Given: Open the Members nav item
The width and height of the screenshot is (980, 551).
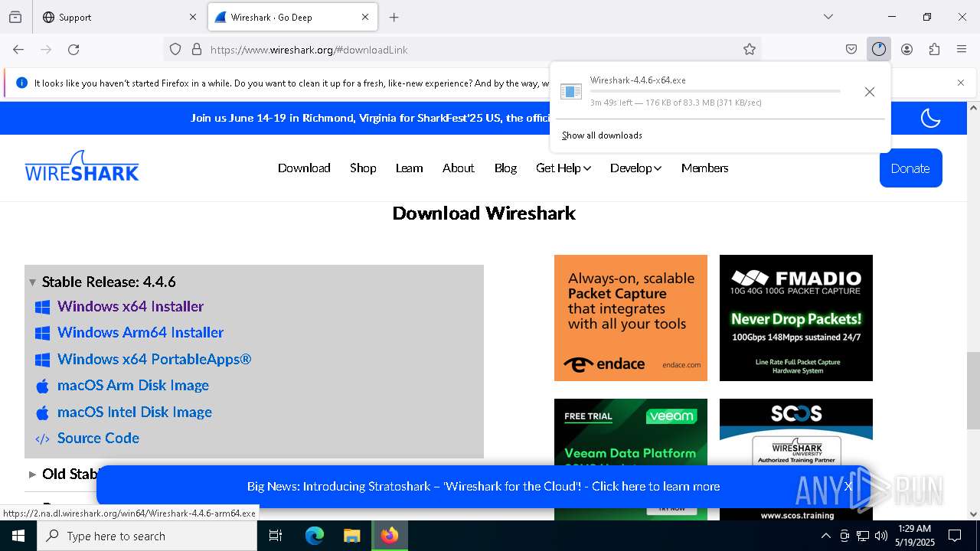Looking at the screenshot, I should coord(704,168).
